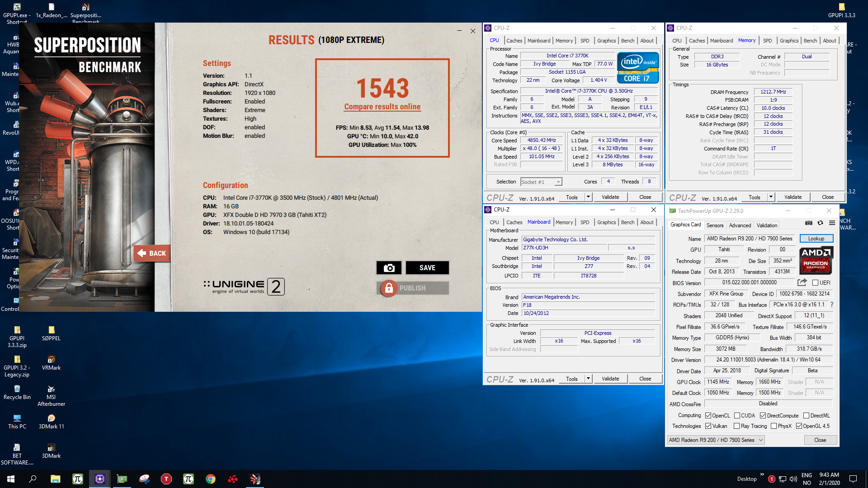
Task: Click the volume speaker tray icon
Action: point(793,479)
